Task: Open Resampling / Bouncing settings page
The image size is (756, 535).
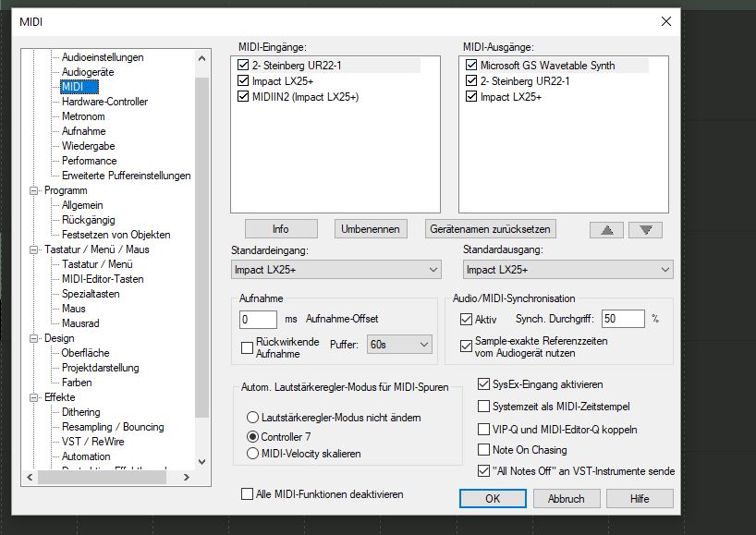Action: tap(113, 427)
